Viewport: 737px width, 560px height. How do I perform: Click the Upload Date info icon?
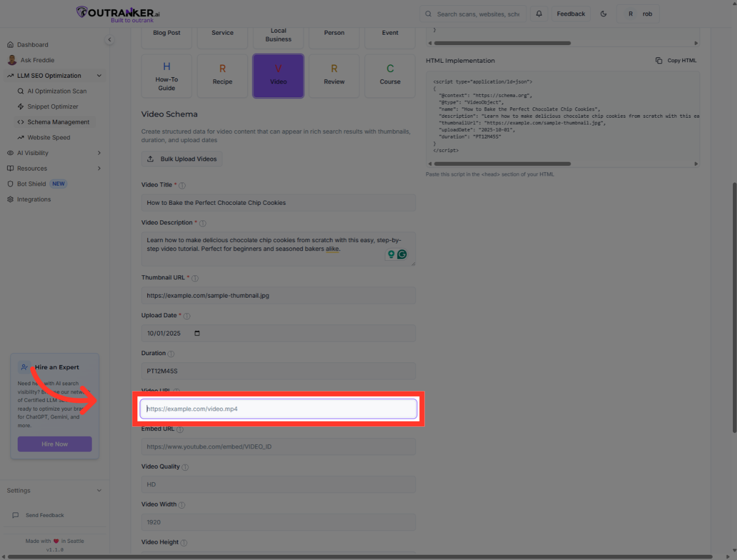(x=187, y=316)
